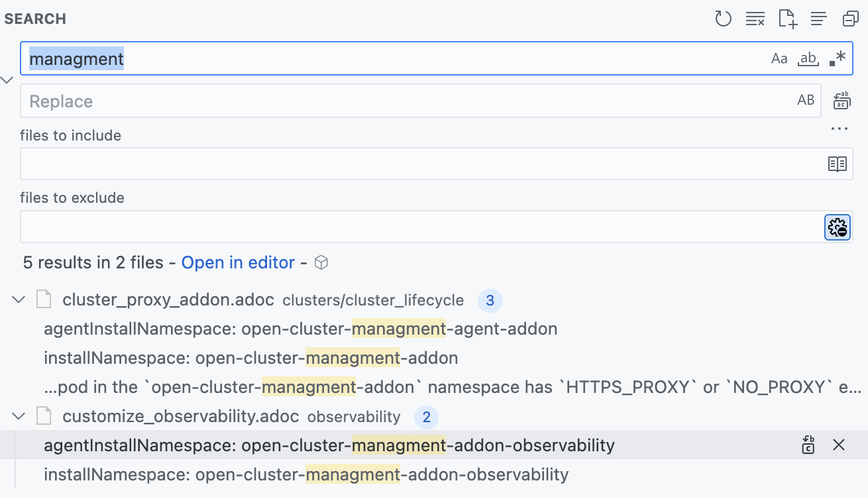Image resolution: width=868 pixels, height=497 pixels.
Task: Collapse all search results
Action: click(851, 19)
